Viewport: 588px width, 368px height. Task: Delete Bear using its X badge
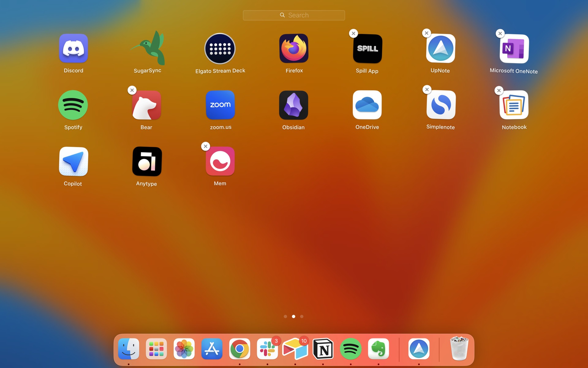click(x=132, y=90)
